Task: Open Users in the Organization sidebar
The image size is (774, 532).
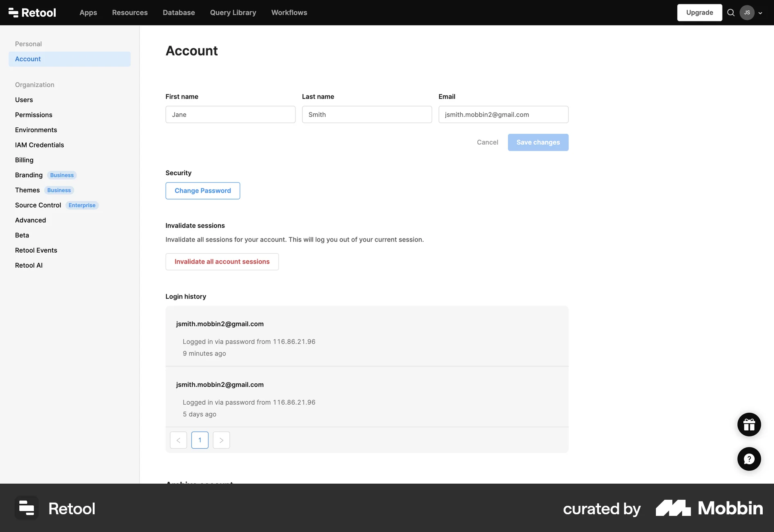Action: click(24, 100)
